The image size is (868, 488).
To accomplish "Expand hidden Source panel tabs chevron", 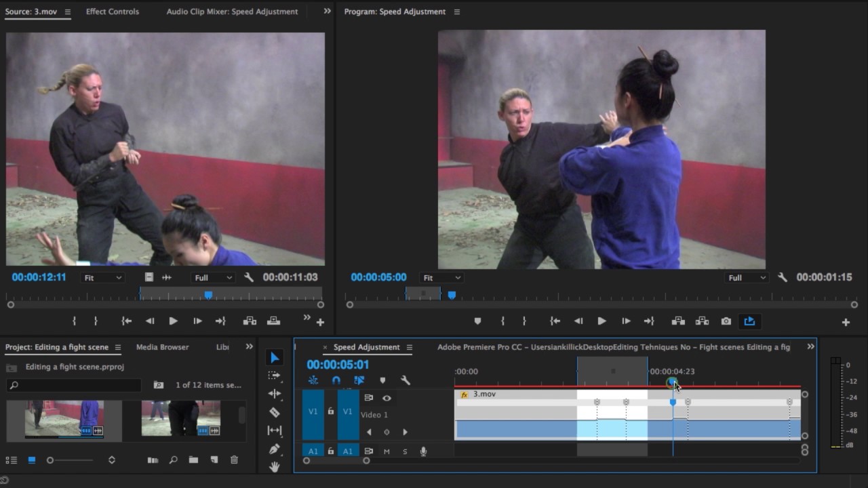I will pyautogui.click(x=328, y=11).
